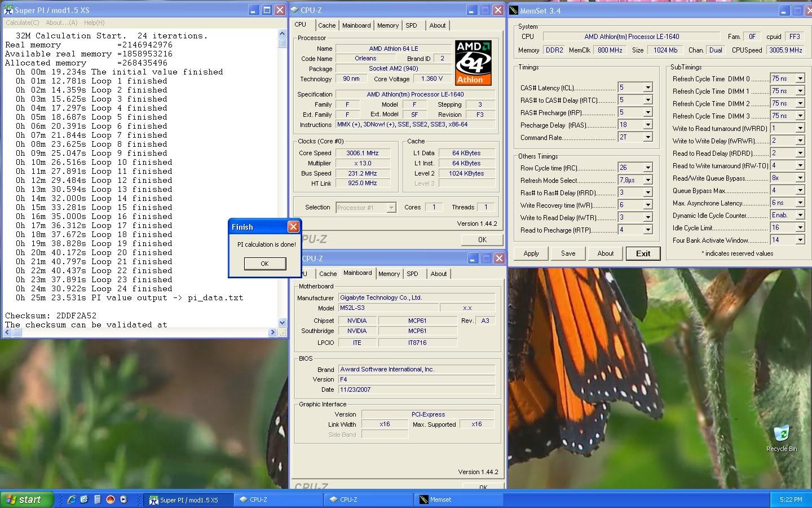Viewport: 812px width, 508px height.
Task: Open About menu in Super PI
Action: click(x=61, y=23)
